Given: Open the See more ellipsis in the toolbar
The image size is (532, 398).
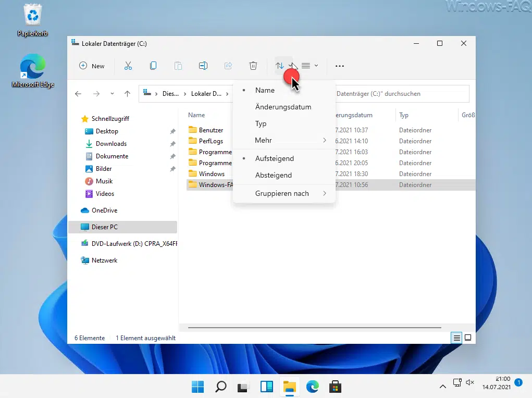Looking at the screenshot, I should point(340,66).
